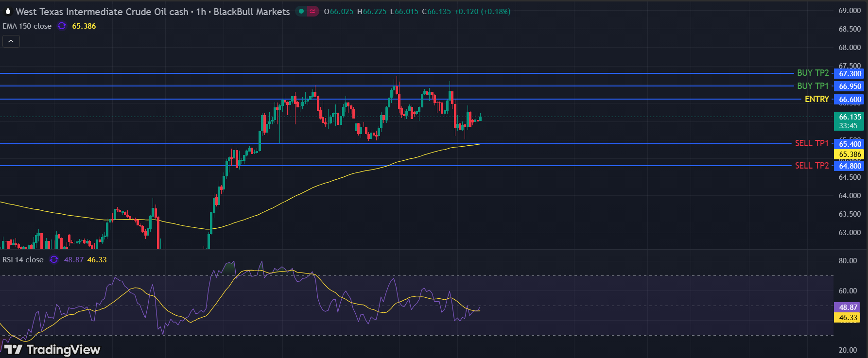Select the EMA 150 close indicator label

click(27, 26)
